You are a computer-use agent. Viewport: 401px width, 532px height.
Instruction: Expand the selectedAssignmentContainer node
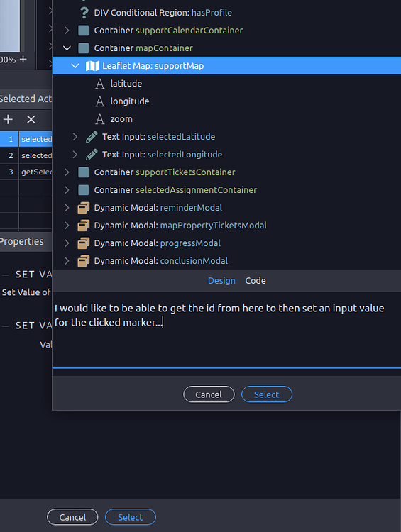(67, 190)
